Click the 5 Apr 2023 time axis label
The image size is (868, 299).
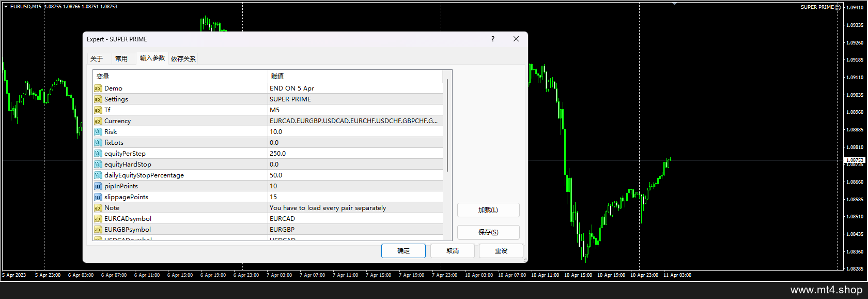[x=14, y=275]
